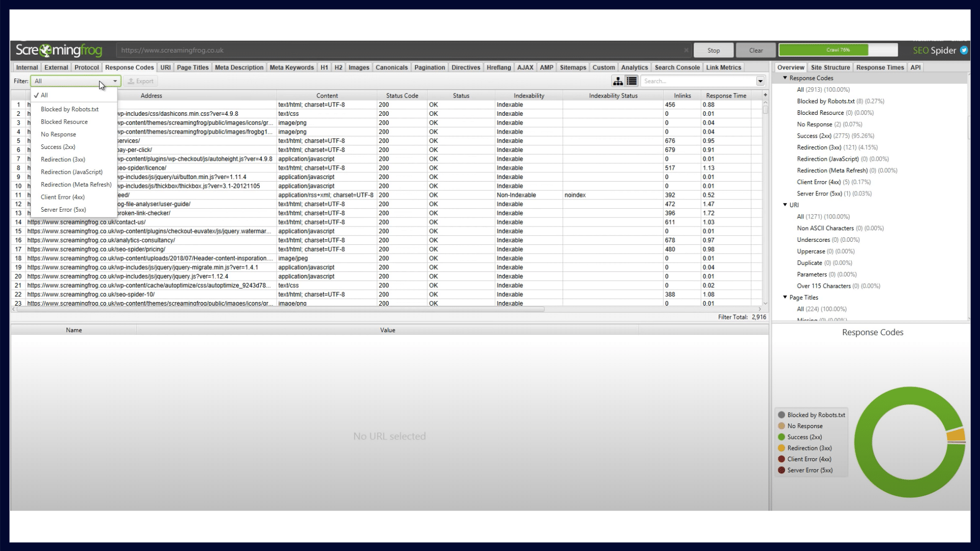This screenshot has height=551, width=980.
Task: Switch to the Page Titles tab
Action: [192, 67]
